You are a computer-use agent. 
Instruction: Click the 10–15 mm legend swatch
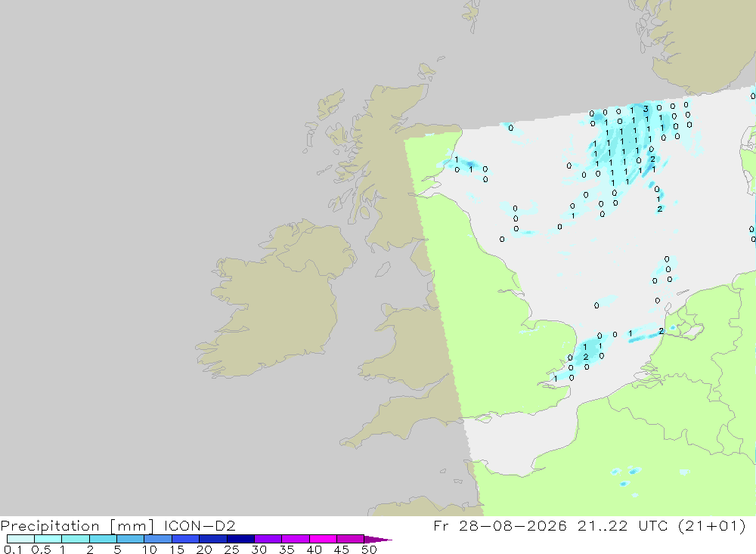tap(158, 539)
